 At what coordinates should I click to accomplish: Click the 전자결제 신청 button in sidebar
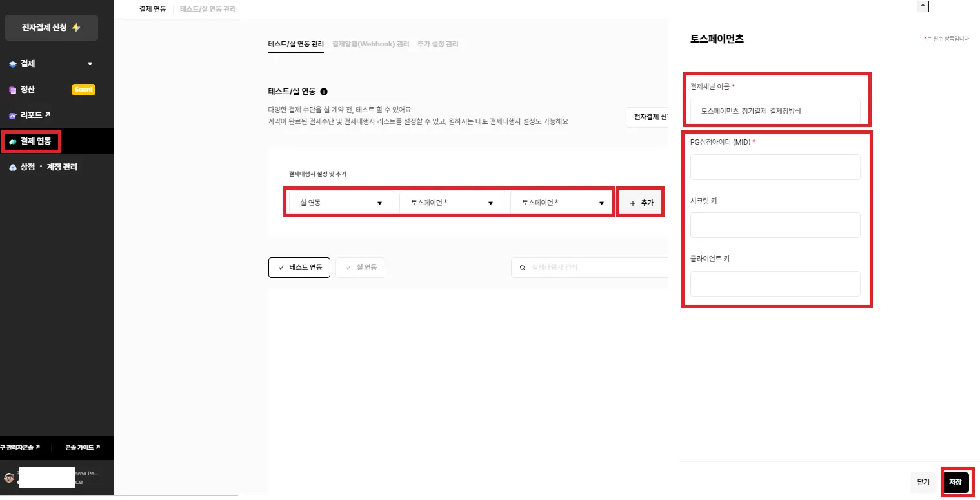(52, 28)
